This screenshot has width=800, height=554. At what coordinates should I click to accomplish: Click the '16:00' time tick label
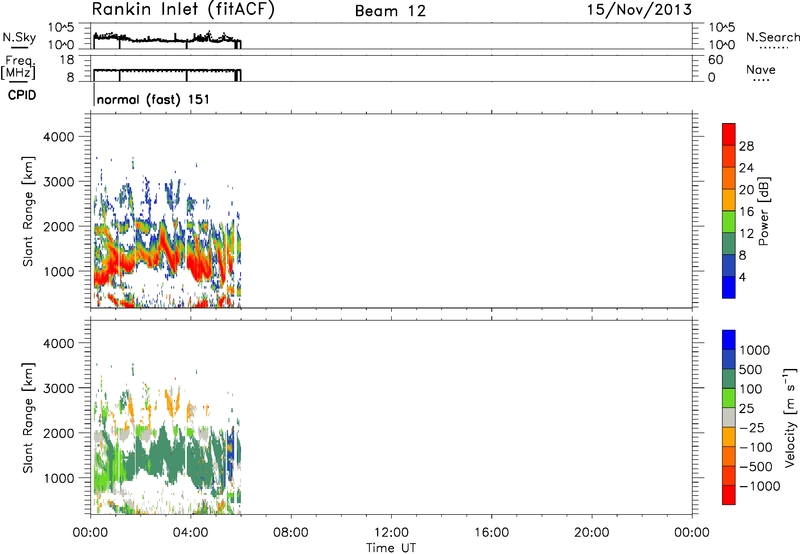[x=491, y=533]
